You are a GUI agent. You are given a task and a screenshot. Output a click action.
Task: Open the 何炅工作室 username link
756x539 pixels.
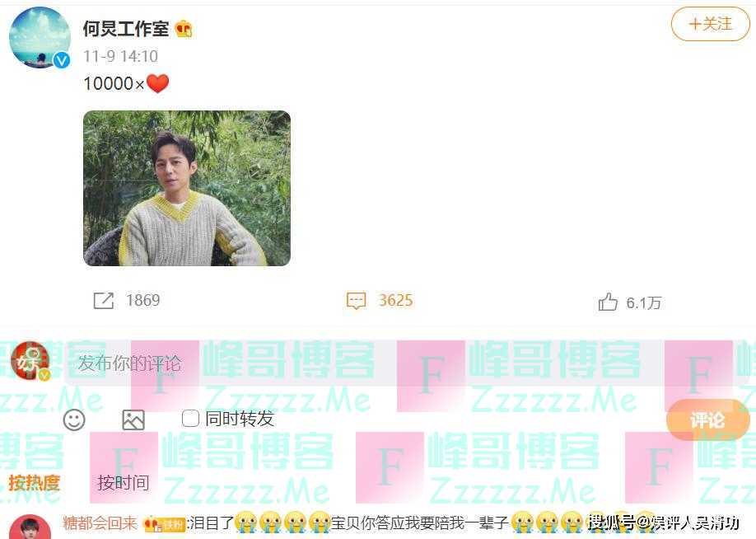click(126, 29)
